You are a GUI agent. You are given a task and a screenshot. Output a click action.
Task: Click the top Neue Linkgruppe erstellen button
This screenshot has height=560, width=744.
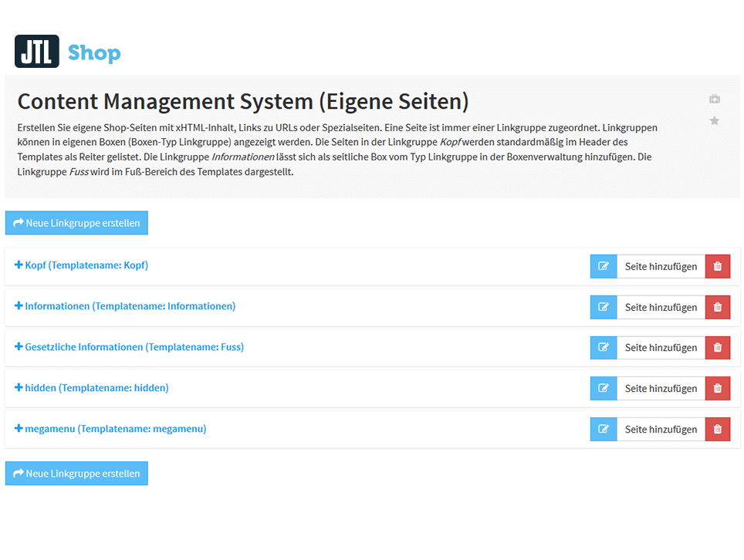pyautogui.click(x=76, y=223)
